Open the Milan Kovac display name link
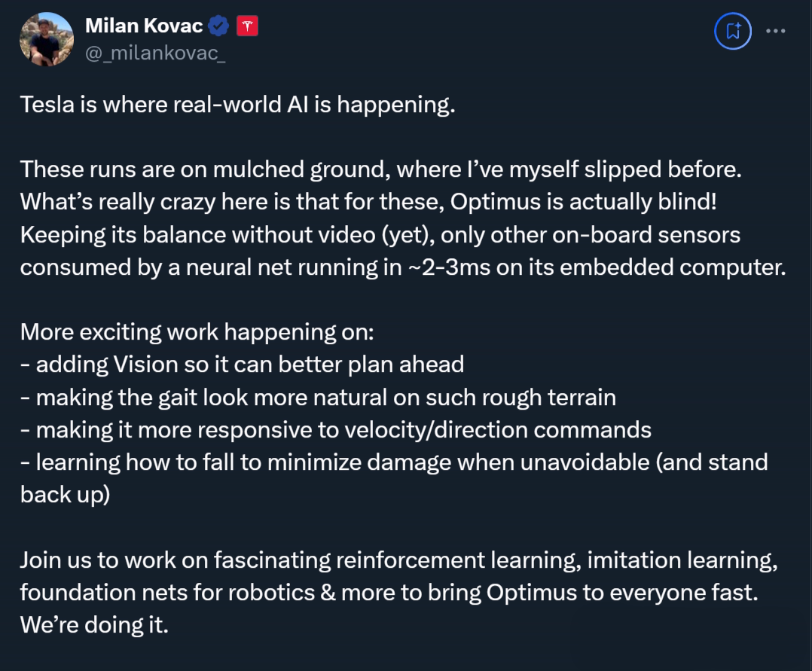 point(143,26)
